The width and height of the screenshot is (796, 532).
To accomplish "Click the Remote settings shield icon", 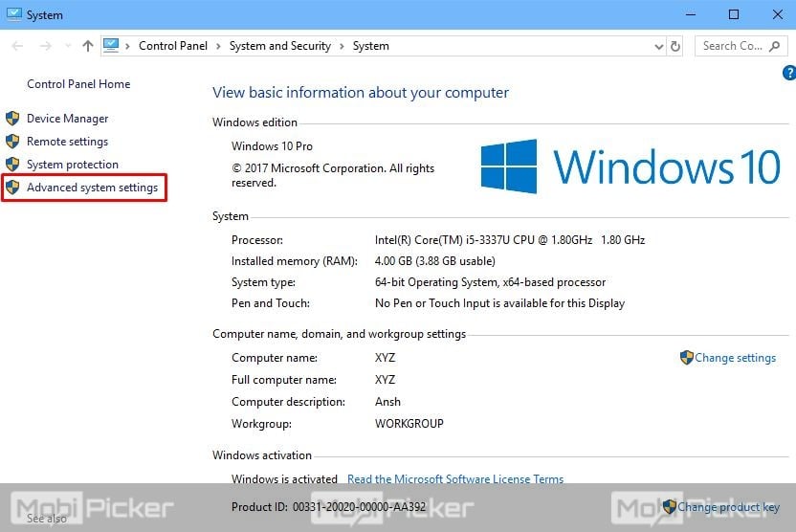I will tap(12, 141).
